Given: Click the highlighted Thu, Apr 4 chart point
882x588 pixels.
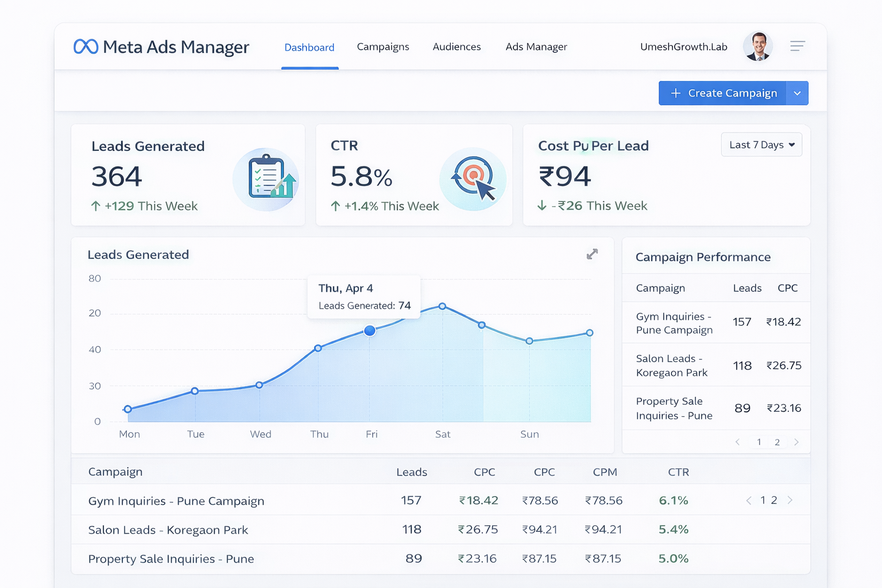Looking at the screenshot, I should coord(370,331).
